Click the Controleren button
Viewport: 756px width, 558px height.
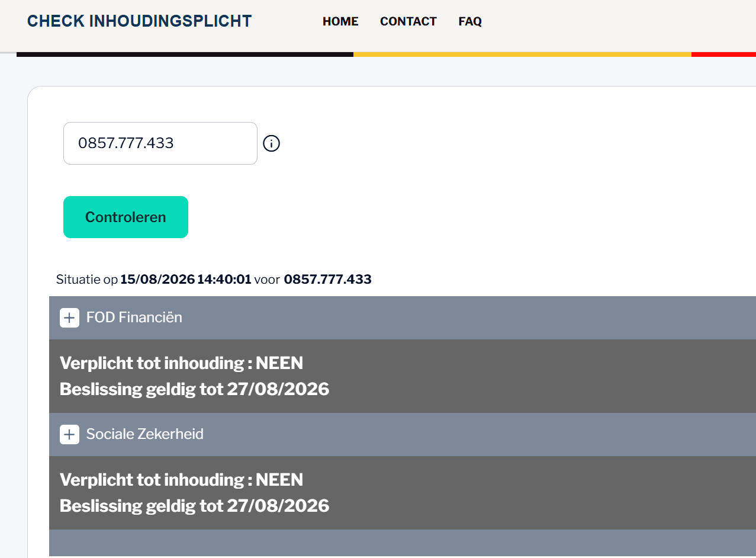coord(126,217)
